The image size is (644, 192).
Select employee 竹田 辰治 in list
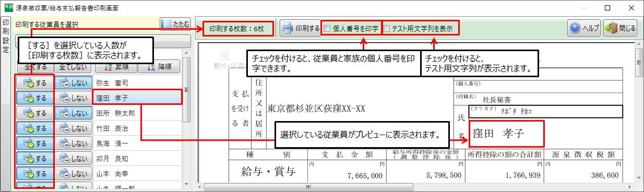coord(136,128)
